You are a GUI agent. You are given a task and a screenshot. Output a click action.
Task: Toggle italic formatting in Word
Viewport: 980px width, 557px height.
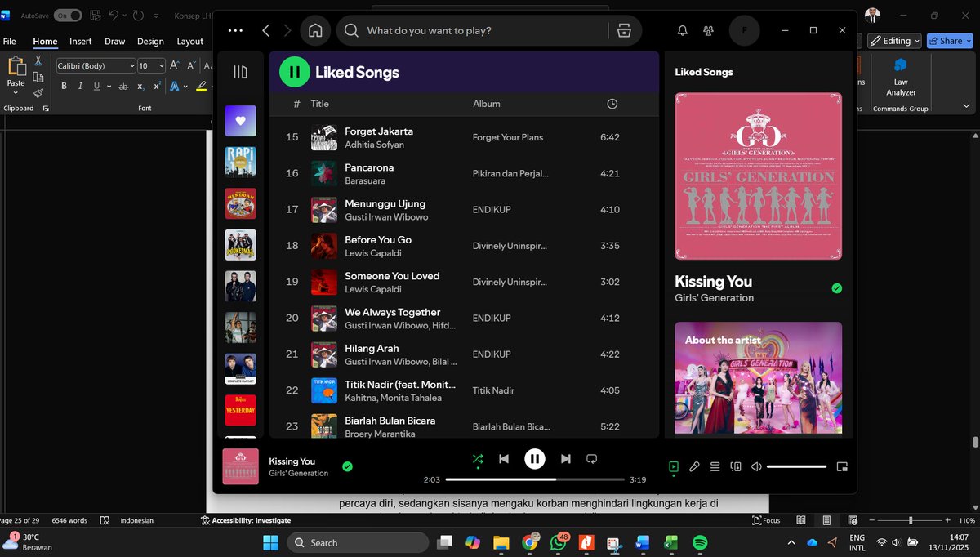pos(80,87)
